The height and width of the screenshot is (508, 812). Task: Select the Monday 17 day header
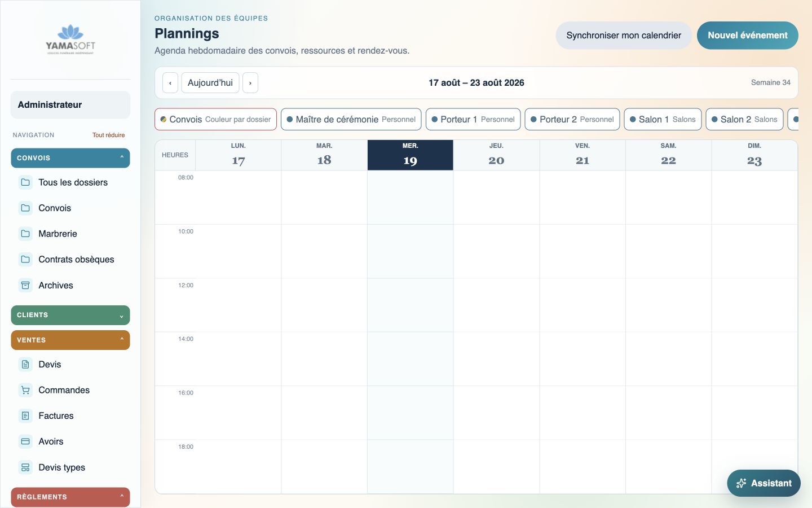239,155
